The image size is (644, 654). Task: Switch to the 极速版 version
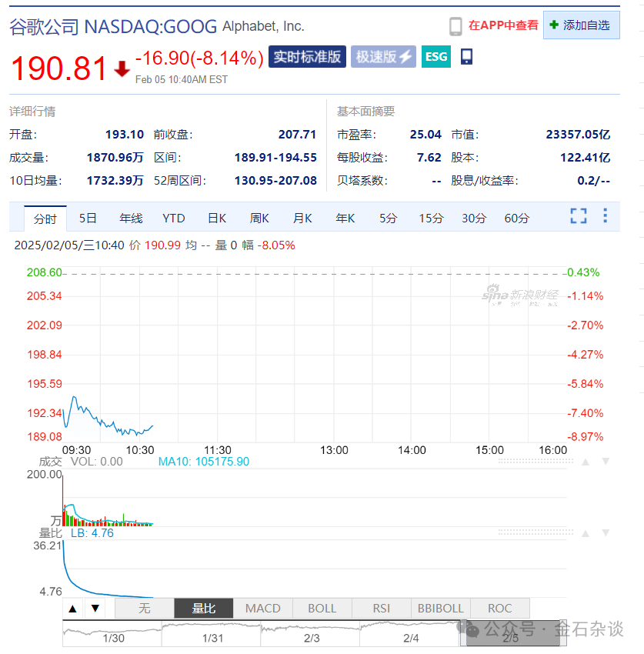[x=383, y=56]
